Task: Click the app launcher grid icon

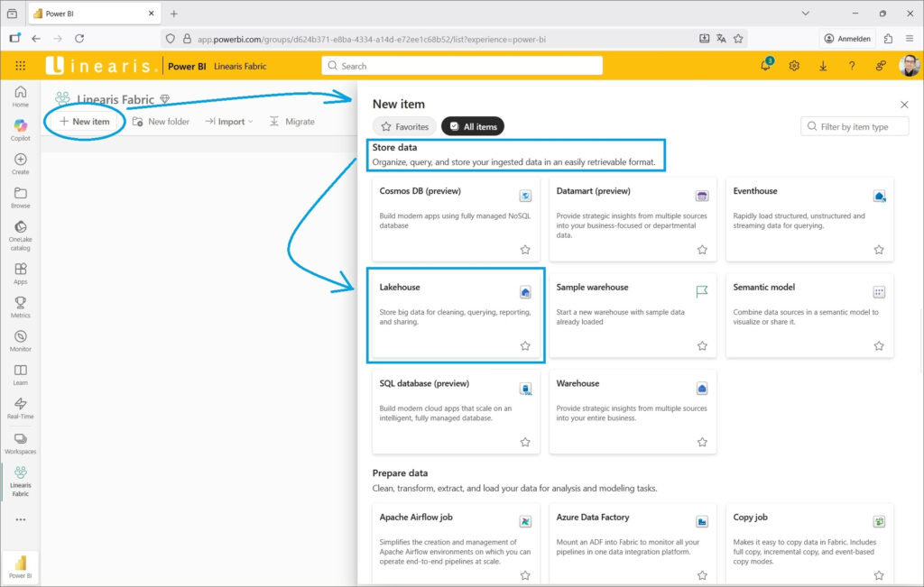Action: 20,66
